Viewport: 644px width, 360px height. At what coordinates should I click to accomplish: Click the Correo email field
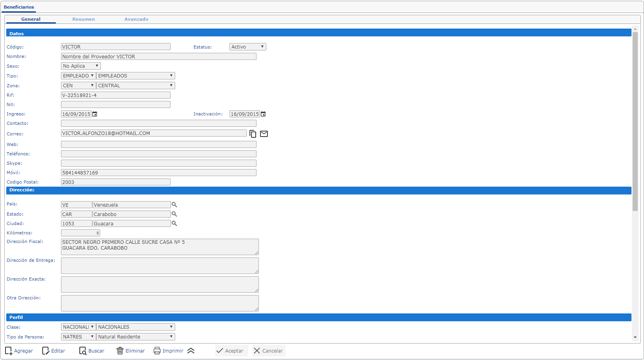tap(154, 133)
